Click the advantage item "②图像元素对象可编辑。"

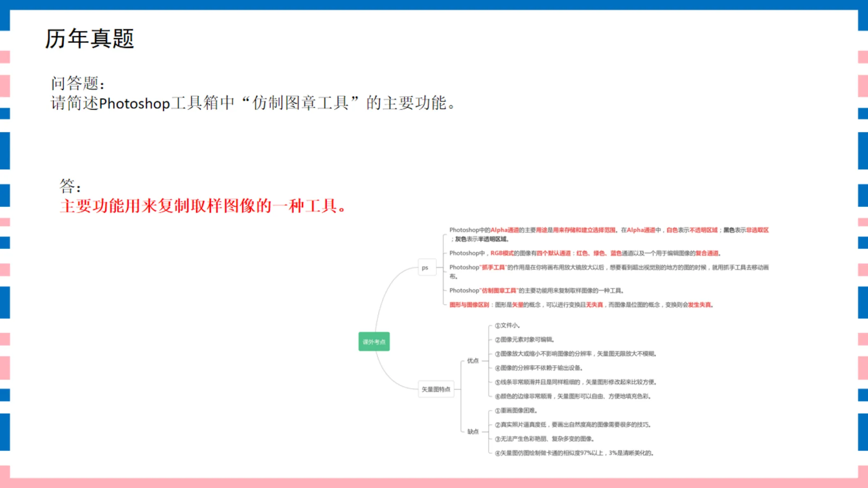coord(525,340)
